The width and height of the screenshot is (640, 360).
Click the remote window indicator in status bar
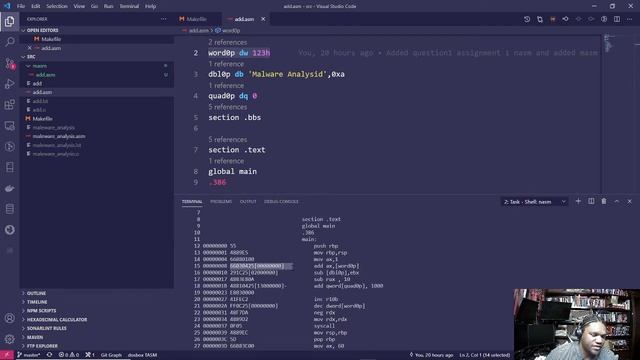click(7, 355)
